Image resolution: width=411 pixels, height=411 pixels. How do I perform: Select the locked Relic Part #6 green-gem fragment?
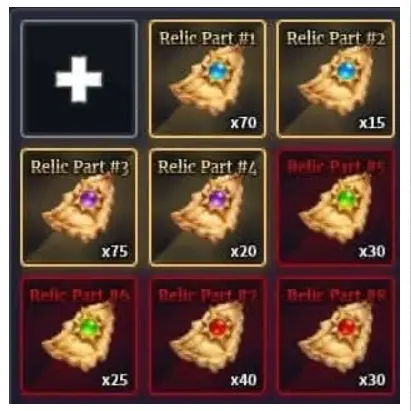click(x=79, y=337)
